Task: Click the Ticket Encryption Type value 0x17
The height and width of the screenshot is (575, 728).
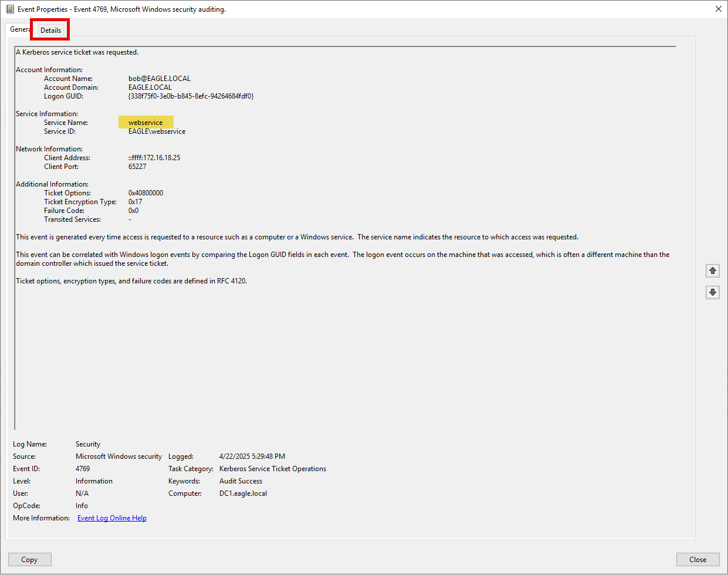Action: click(x=135, y=202)
